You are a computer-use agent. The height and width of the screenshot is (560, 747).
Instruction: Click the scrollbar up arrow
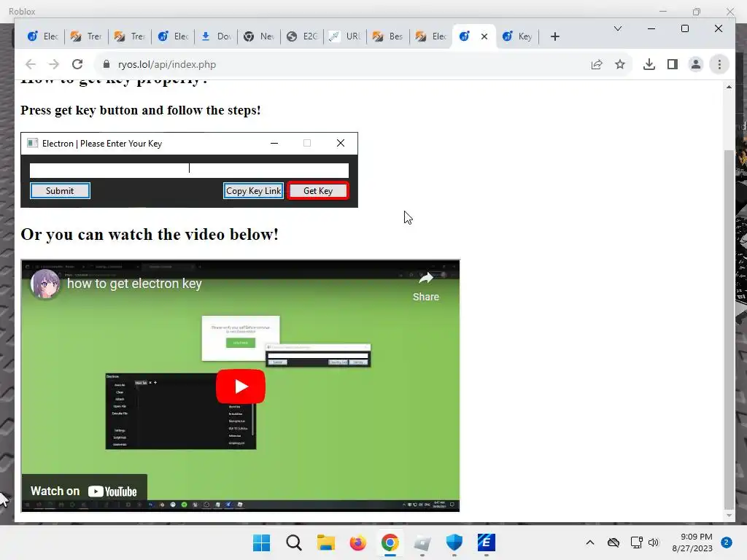click(x=729, y=87)
